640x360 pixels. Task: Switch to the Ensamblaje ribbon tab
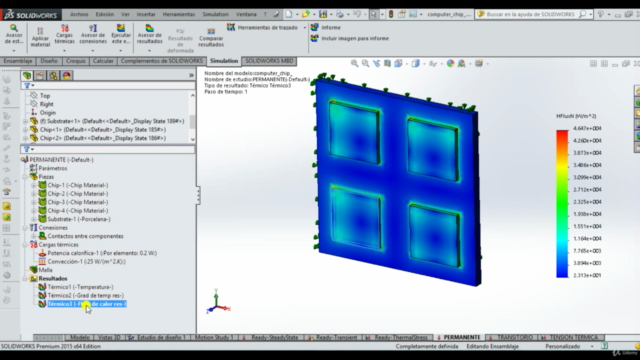coord(18,61)
